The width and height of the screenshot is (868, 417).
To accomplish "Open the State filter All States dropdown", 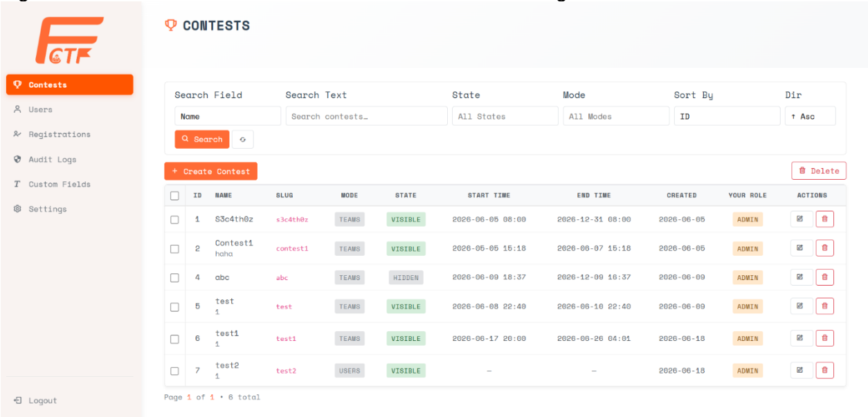I will tap(505, 116).
